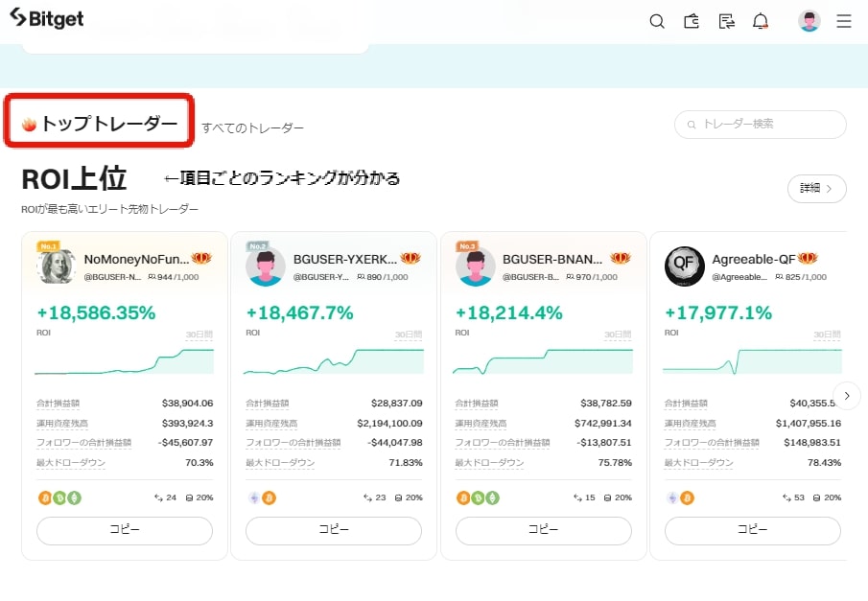
Task: Click badge icon beside NoMoneyNoFun name
Action: point(201,258)
